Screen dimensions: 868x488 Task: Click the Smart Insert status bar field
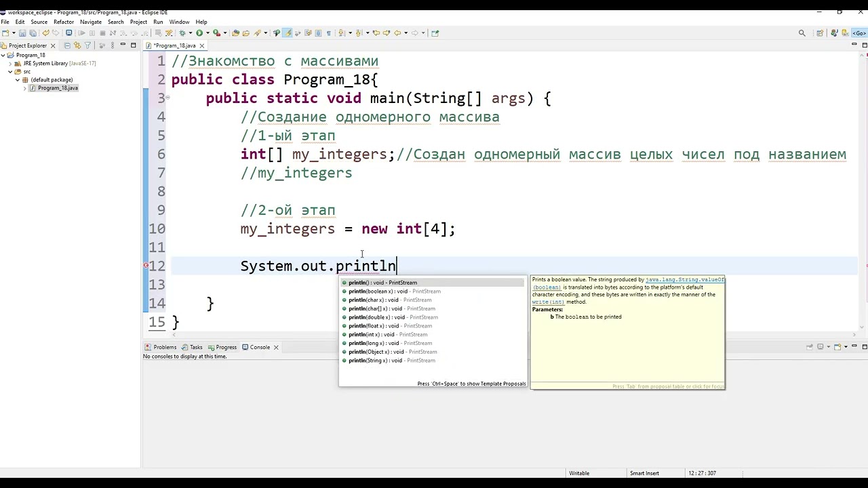coord(644,473)
